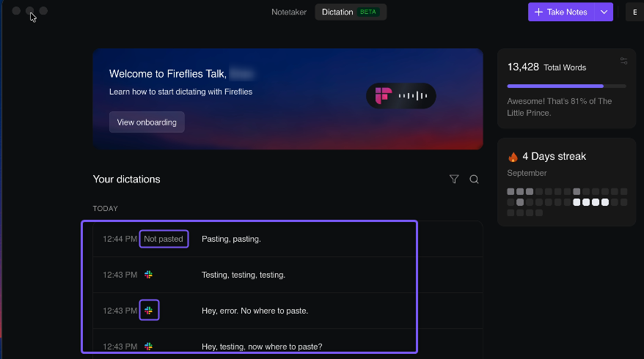Open the E profile avatar

[x=634, y=12]
